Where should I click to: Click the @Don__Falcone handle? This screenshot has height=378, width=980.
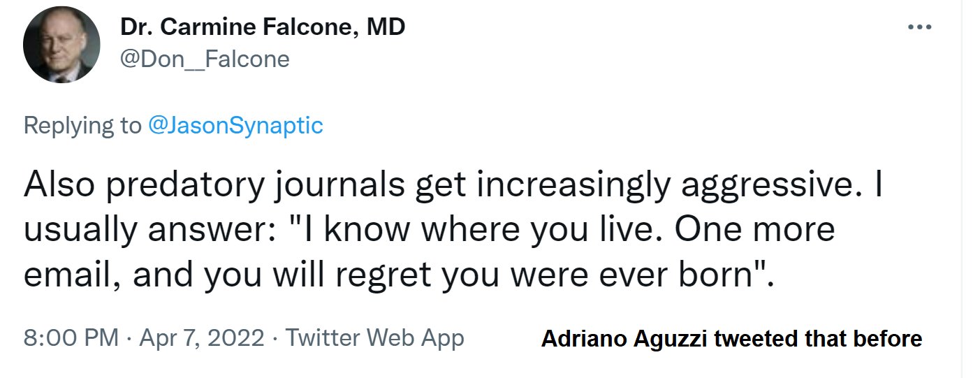[x=205, y=59]
